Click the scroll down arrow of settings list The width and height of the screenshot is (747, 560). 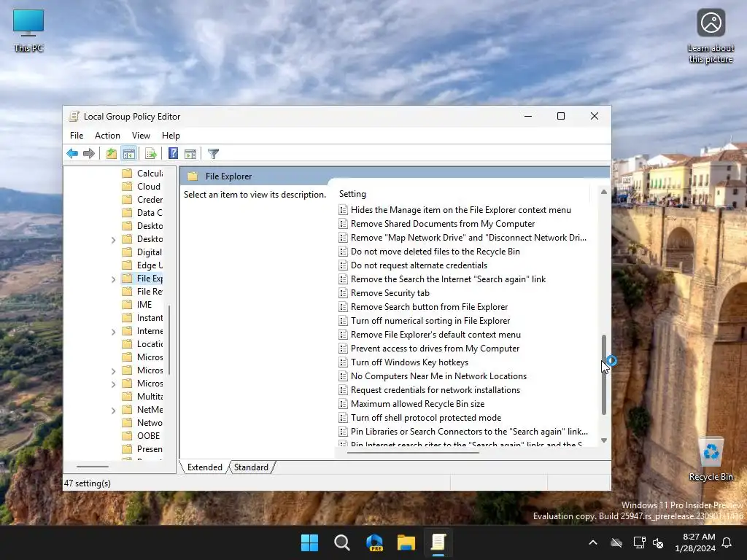603,440
